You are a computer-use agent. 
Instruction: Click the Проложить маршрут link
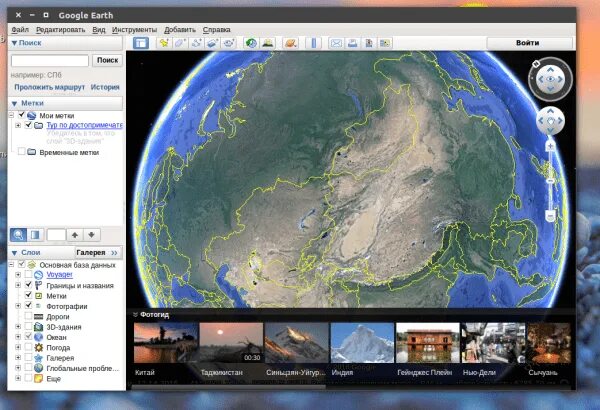49,87
